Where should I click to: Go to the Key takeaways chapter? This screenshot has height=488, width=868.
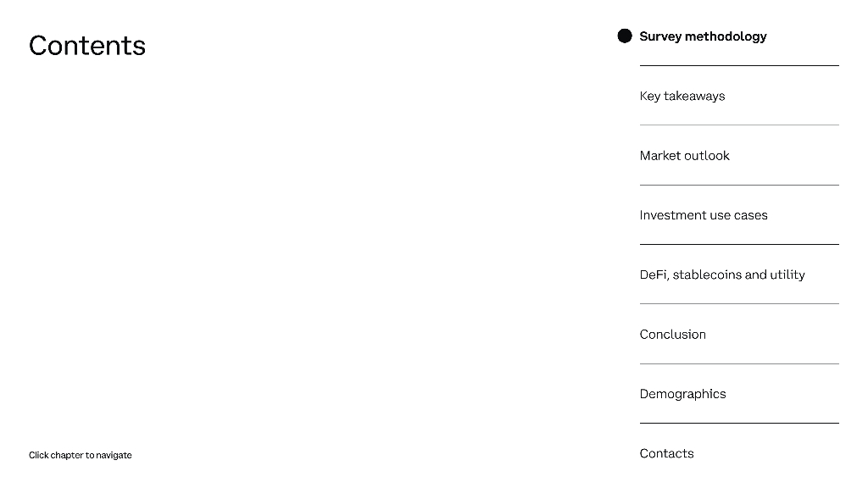tap(682, 96)
